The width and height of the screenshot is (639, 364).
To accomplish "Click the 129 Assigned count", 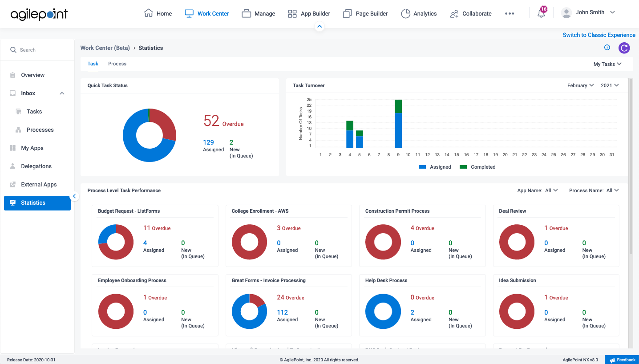I will tap(213, 146).
